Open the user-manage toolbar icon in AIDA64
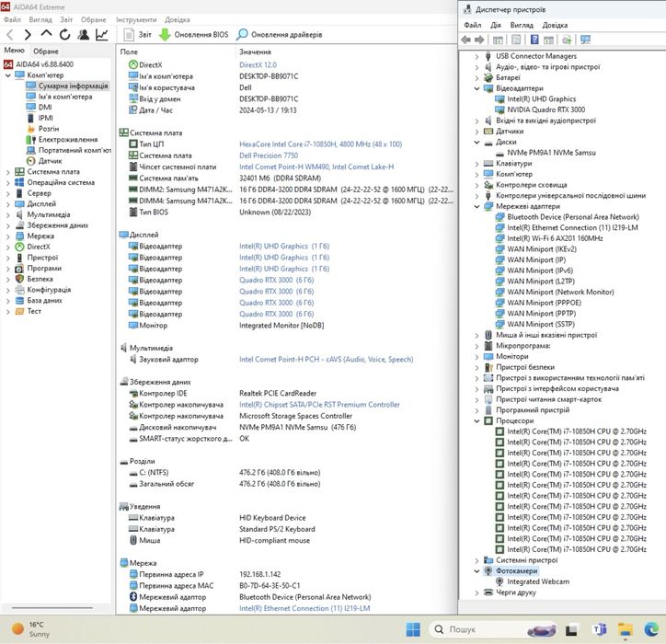This screenshot has width=666, height=644. 84,34
